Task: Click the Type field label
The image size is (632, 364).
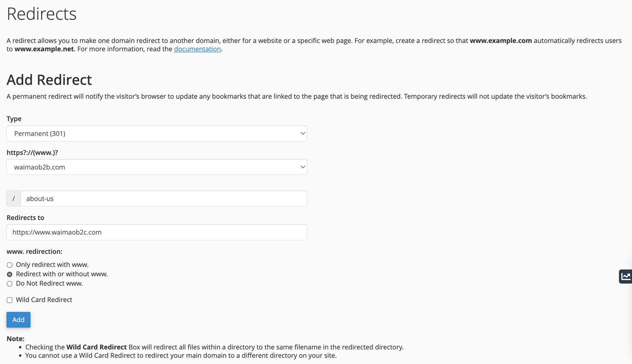Action: click(x=14, y=119)
